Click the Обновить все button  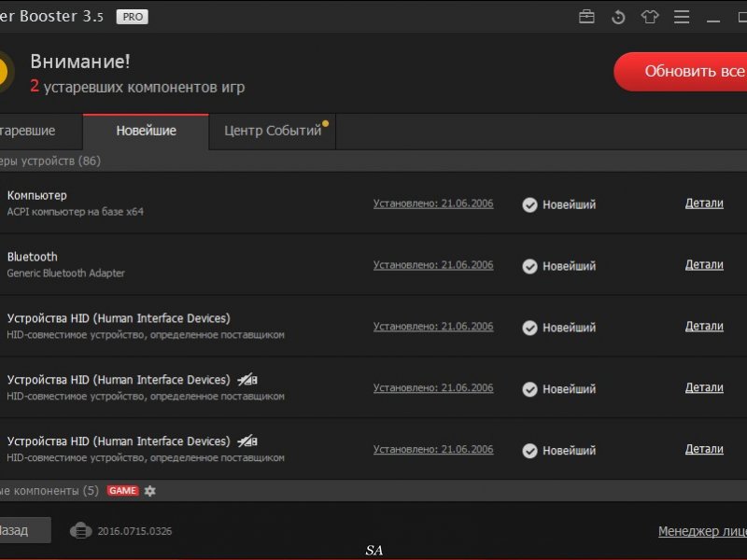(682, 72)
